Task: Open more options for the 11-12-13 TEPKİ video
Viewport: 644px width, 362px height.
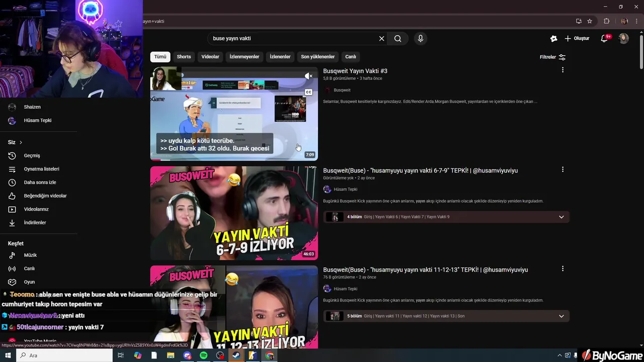Action: click(x=562, y=269)
